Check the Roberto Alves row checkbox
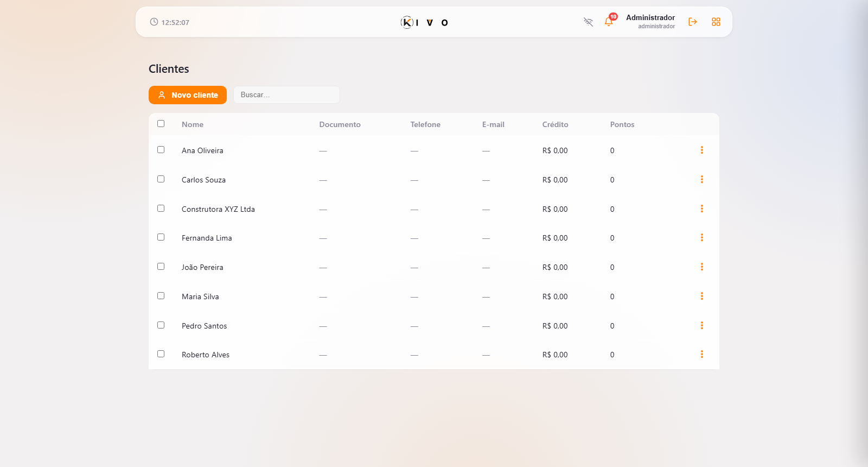The width and height of the screenshot is (868, 467). [161, 354]
